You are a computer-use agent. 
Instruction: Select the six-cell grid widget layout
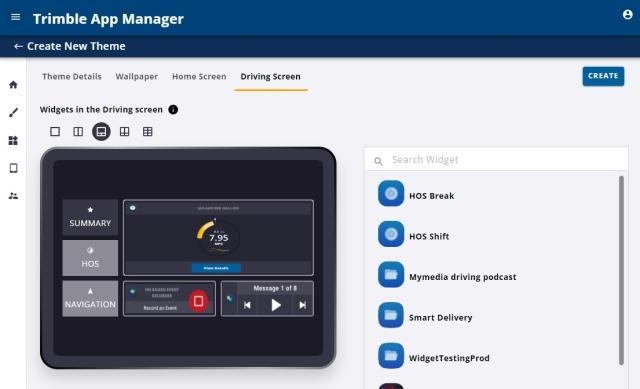click(x=148, y=131)
